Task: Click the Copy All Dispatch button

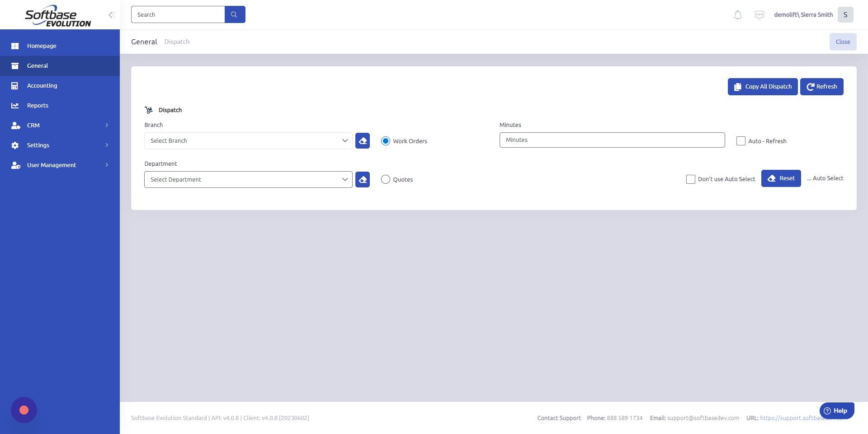Action: pyautogui.click(x=762, y=86)
